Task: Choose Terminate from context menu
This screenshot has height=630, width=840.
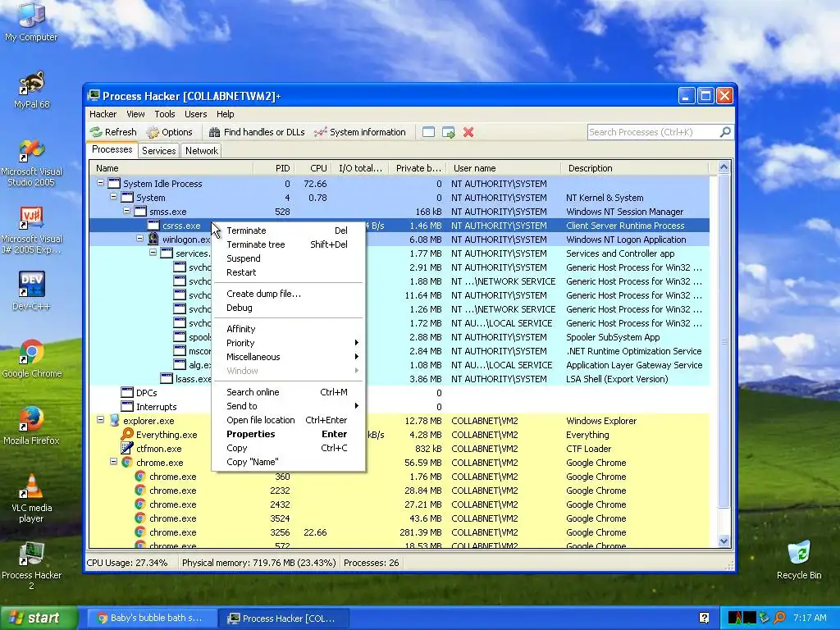Action: (288, 231)
